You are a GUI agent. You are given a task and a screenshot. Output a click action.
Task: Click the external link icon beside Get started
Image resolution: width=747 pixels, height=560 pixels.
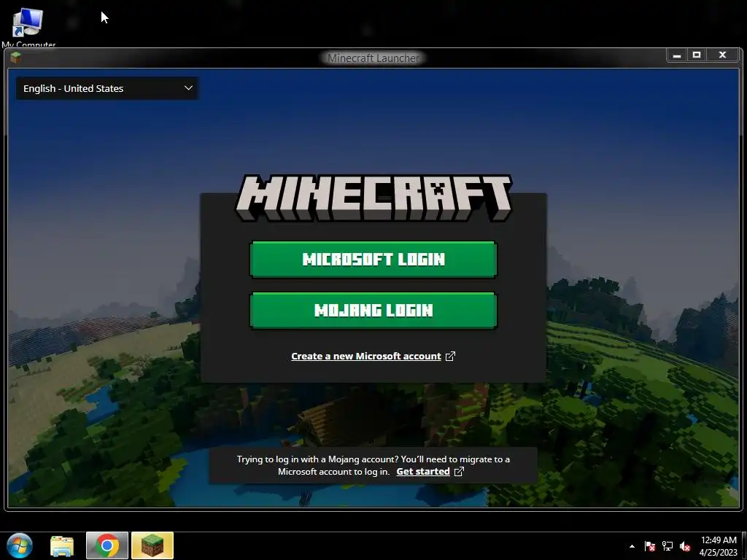tap(459, 472)
